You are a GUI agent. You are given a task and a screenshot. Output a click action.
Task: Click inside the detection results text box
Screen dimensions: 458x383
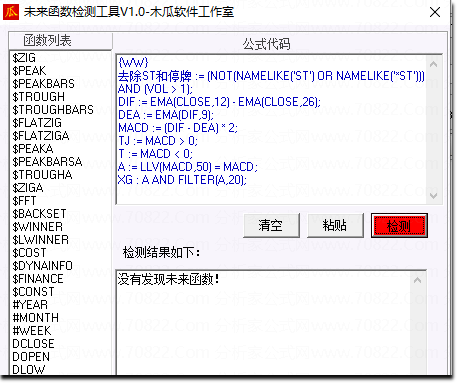coord(263,323)
